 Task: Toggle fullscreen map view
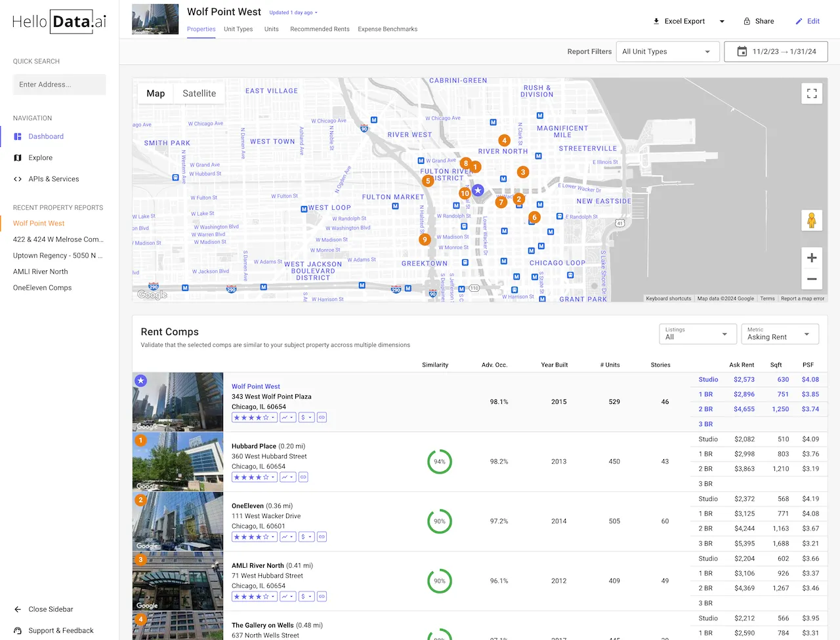812,93
